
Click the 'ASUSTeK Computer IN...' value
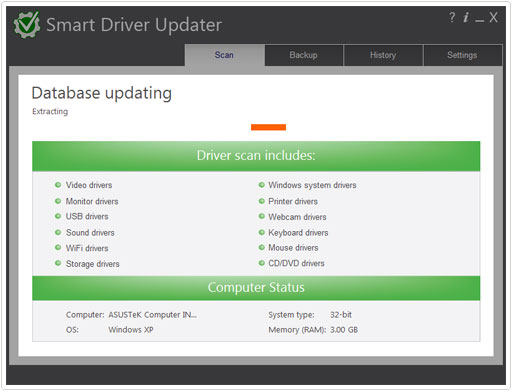tap(153, 315)
